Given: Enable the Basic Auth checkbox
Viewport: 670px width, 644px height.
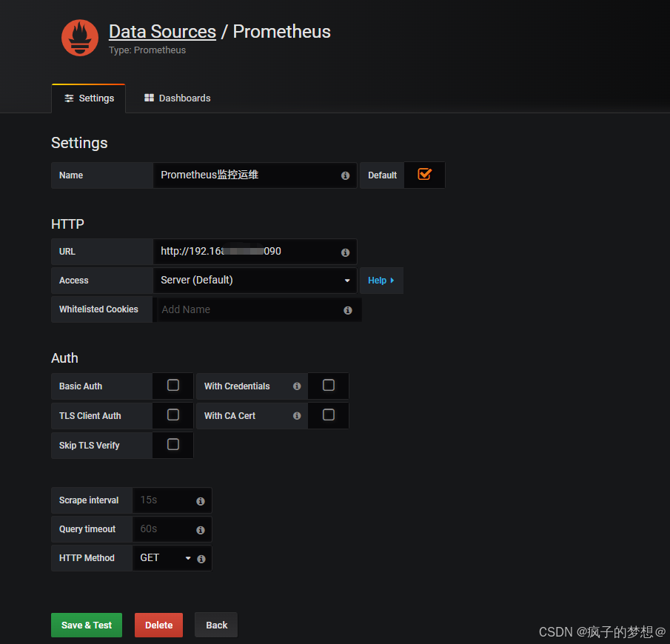Looking at the screenshot, I should click(x=173, y=386).
